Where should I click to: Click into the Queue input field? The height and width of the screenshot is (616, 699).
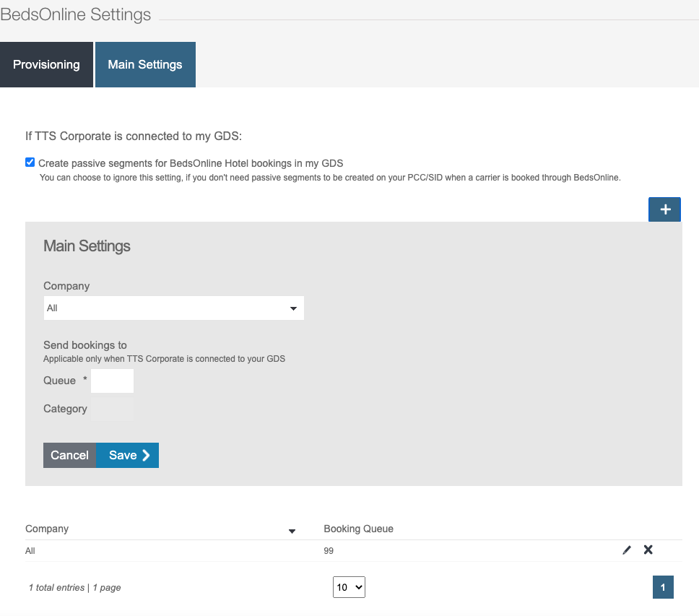(x=112, y=381)
